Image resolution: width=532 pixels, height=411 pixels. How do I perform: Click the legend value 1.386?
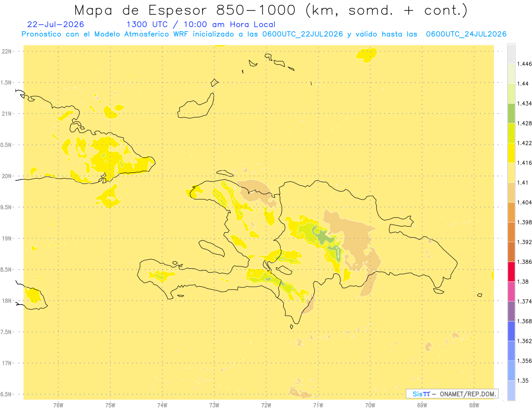(x=524, y=262)
